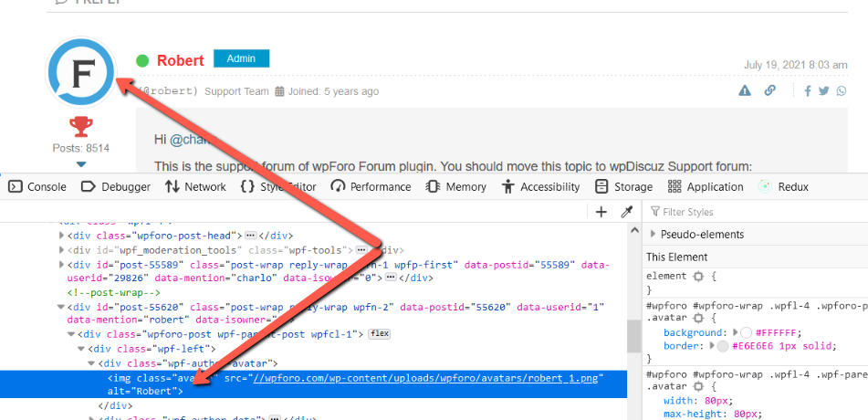Click highlighter icon beside first .avatar rule

tap(698, 318)
